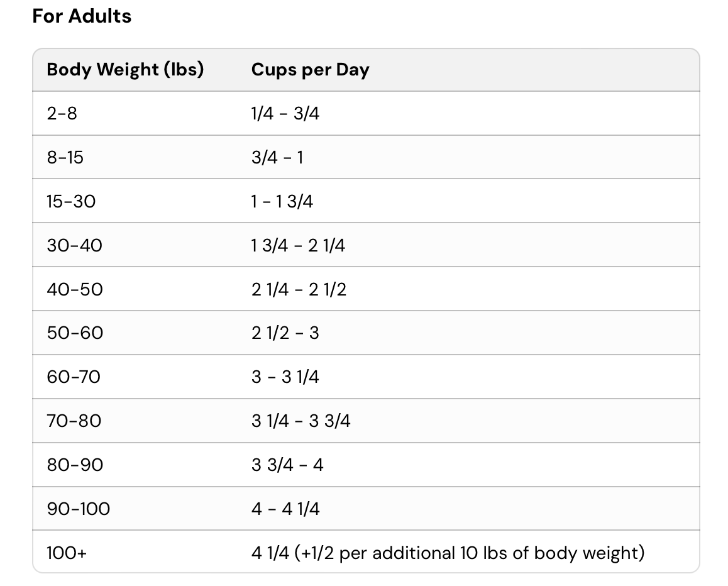Select the 60-70 body weight cell
The height and width of the screenshot is (586, 728).
pos(74,377)
